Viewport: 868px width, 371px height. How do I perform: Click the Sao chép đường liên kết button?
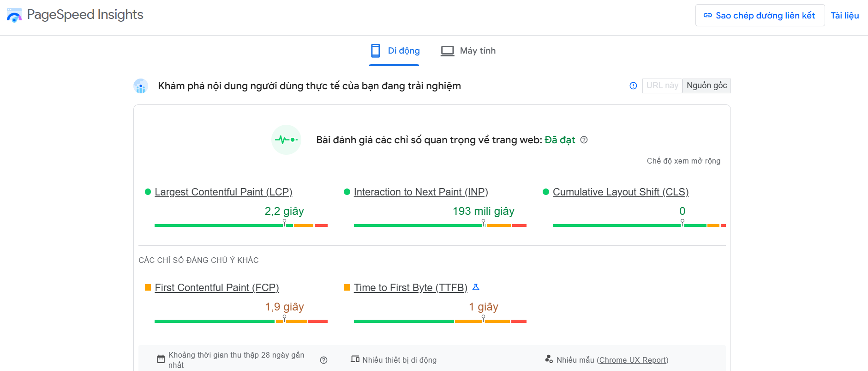click(x=760, y=14)
